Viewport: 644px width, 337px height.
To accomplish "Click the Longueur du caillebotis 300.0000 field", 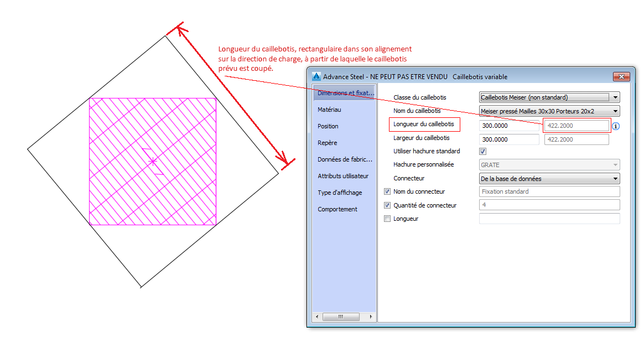I will point(509,126).
